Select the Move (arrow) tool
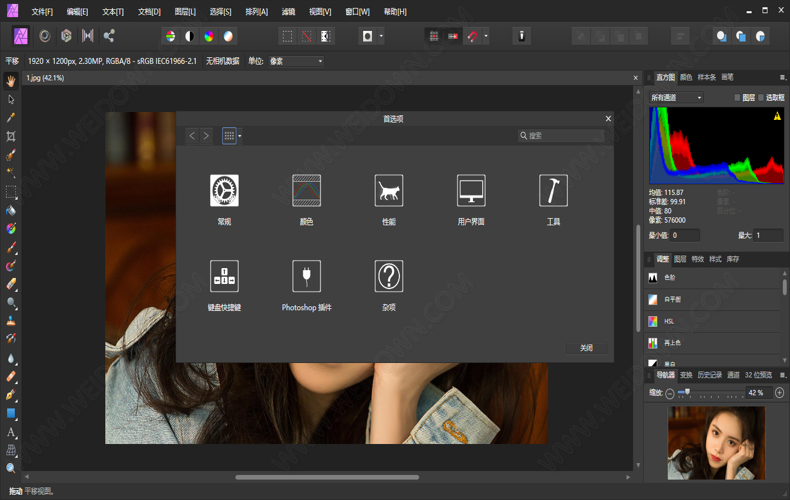Screen dimensions: 790x500 [x=11, y=99]
